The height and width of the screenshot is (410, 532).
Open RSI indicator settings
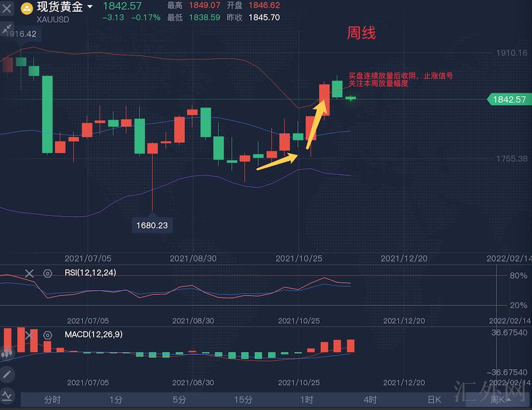(48, 273)
